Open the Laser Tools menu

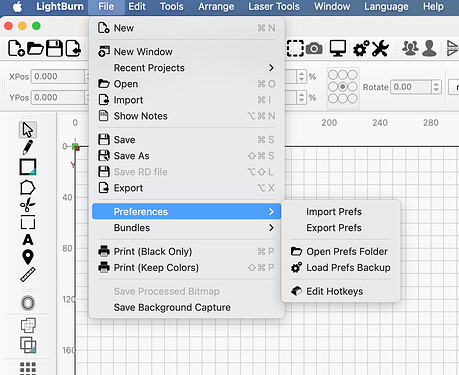click(x=274, y=7)
